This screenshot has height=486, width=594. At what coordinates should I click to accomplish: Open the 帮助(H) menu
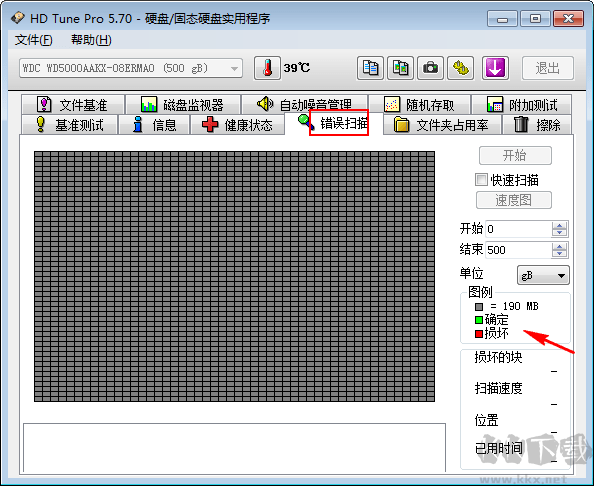(91, 40)
